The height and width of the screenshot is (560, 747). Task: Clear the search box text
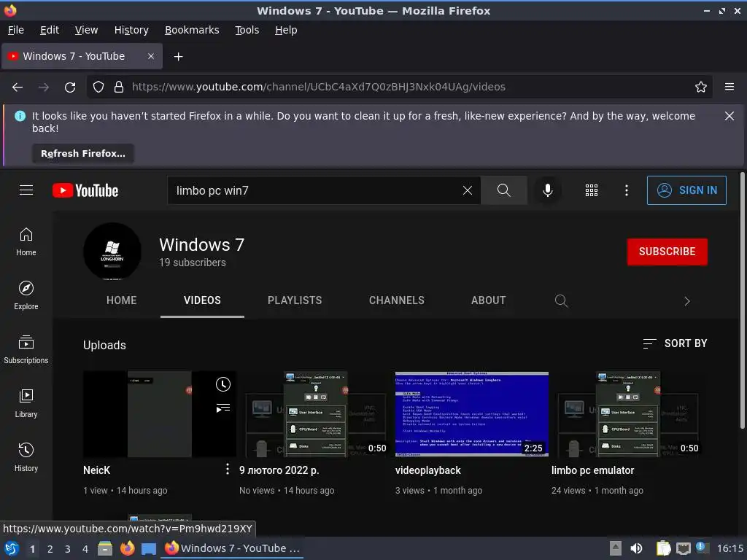tap(468, 190)
